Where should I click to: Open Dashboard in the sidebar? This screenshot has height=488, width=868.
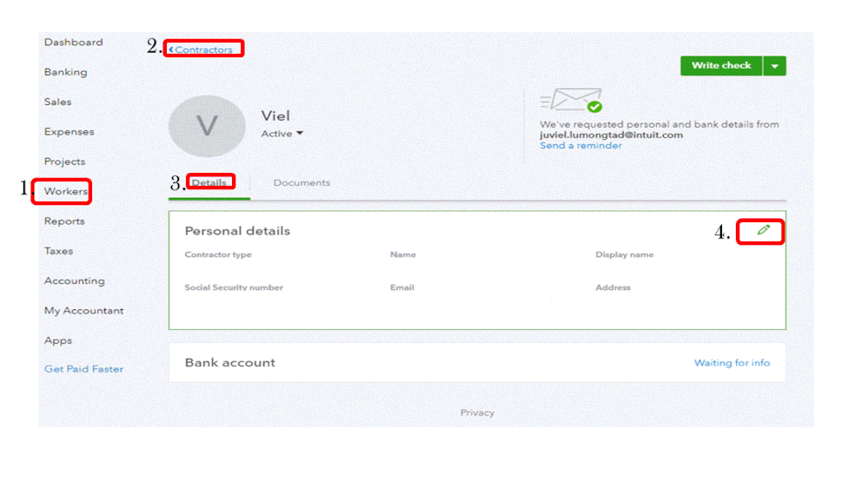point(74,42)
